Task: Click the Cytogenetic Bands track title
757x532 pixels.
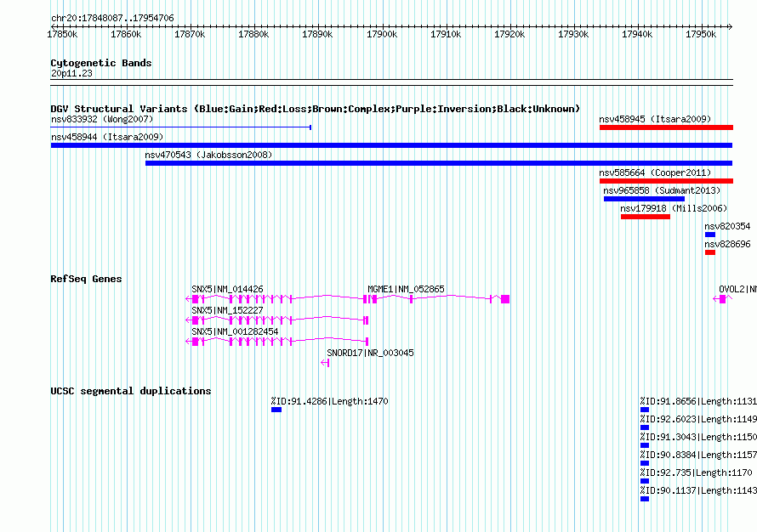Action: tap(101, 63)
